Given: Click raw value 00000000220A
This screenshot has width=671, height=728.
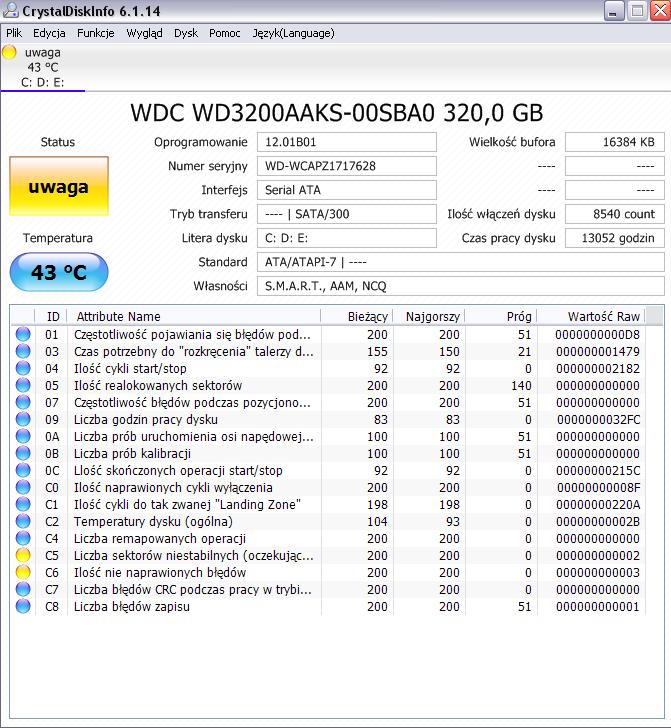Looking at the screenshot, I should point(598,505).
